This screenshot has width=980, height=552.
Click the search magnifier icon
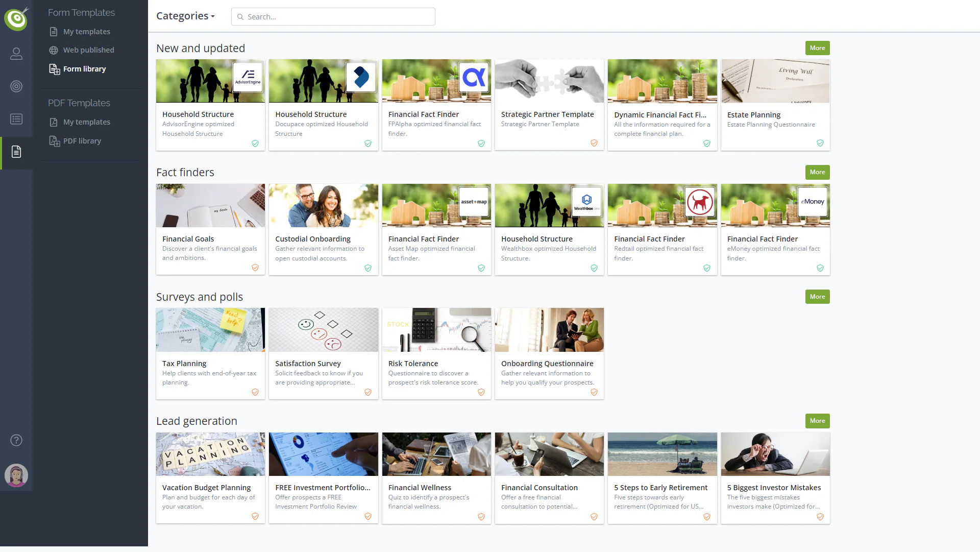(x=240, y=17)
